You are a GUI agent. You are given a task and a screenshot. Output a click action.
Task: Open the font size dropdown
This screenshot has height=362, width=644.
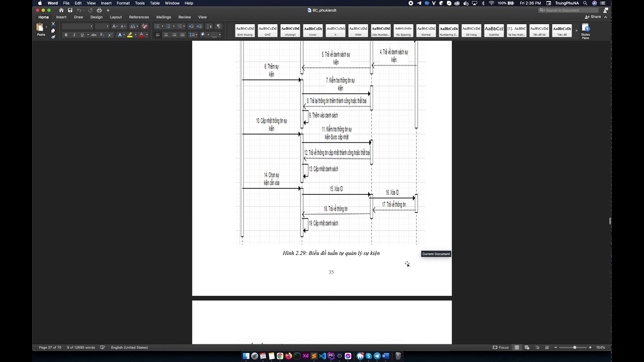coord(107,26)
